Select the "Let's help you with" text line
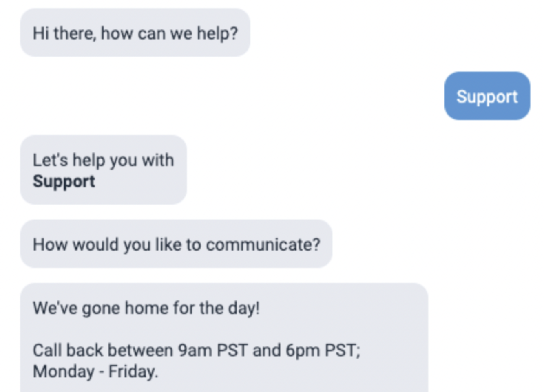 [x=103, y=160]
